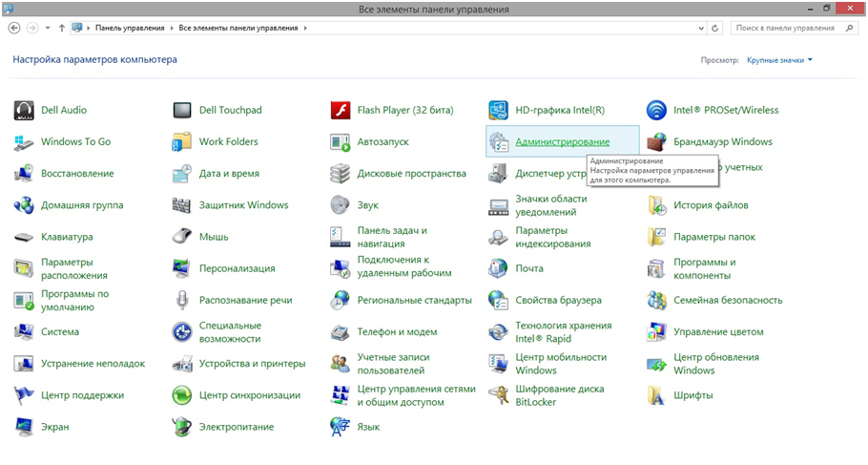This screenshot has width=868, height=465.
Task: Open the Устройства и принтеры icon
Action: pos(182,364)
